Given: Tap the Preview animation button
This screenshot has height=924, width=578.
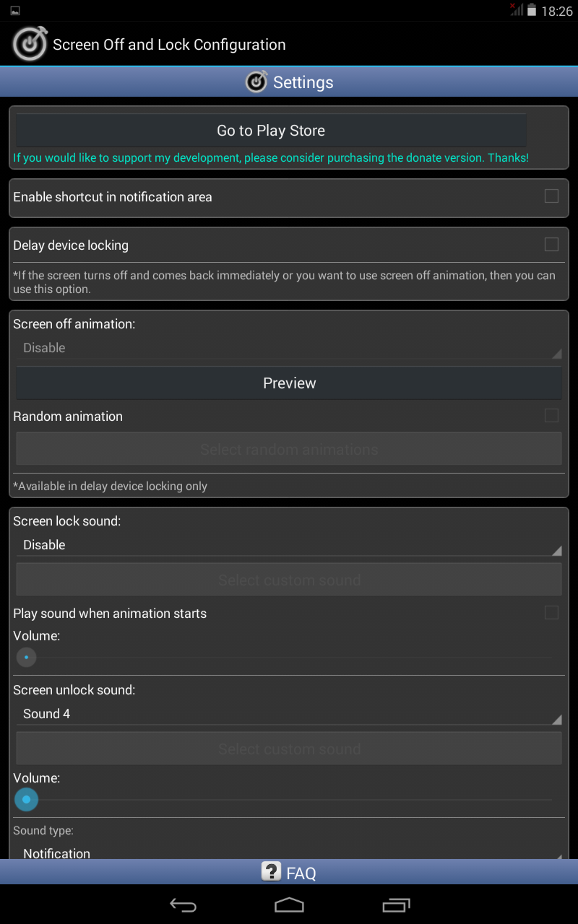Looking at the screenshot, I should click(x=289, y=383).
